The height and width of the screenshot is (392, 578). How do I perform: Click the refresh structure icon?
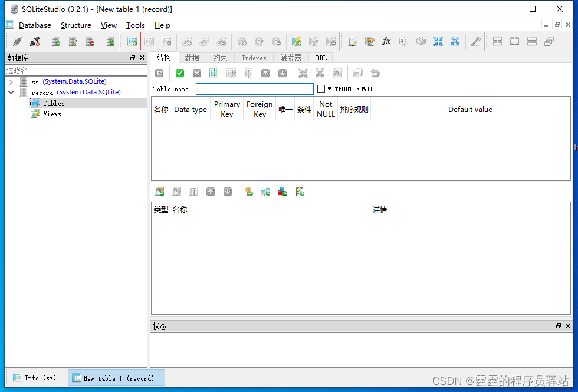(x=159, y=73)
